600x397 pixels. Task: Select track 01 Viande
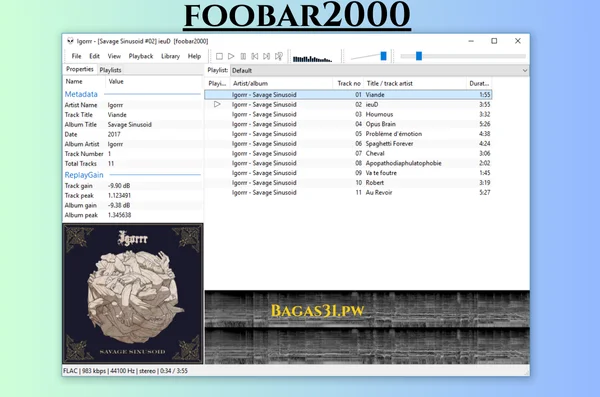[348, 95]
